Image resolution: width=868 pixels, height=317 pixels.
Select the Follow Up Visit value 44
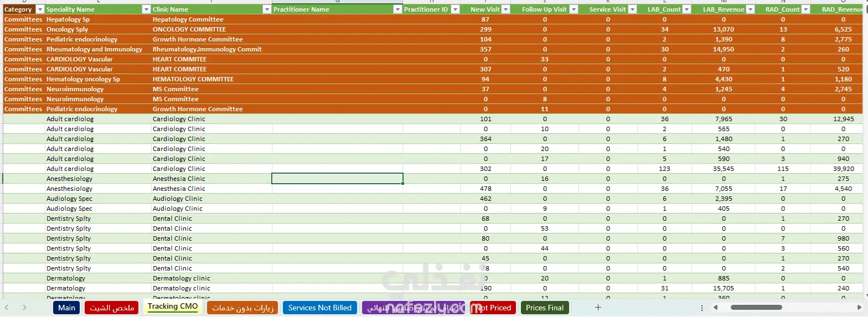(545, 248)
